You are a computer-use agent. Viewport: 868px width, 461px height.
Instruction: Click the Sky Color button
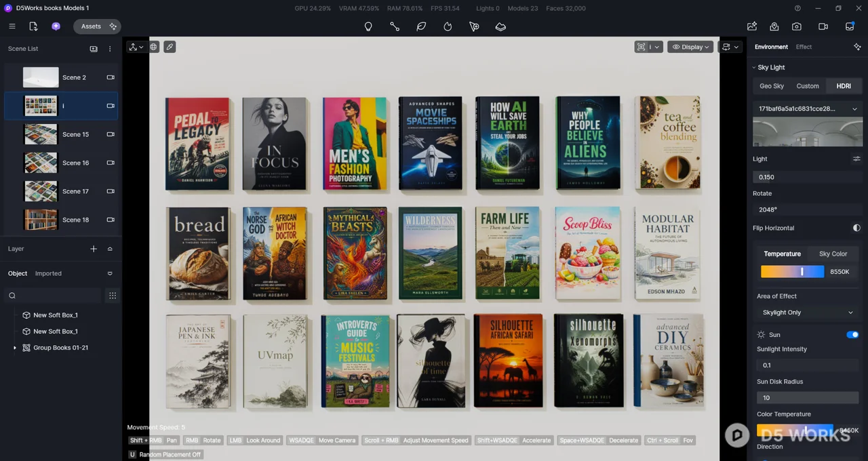(x=833, y=254)
